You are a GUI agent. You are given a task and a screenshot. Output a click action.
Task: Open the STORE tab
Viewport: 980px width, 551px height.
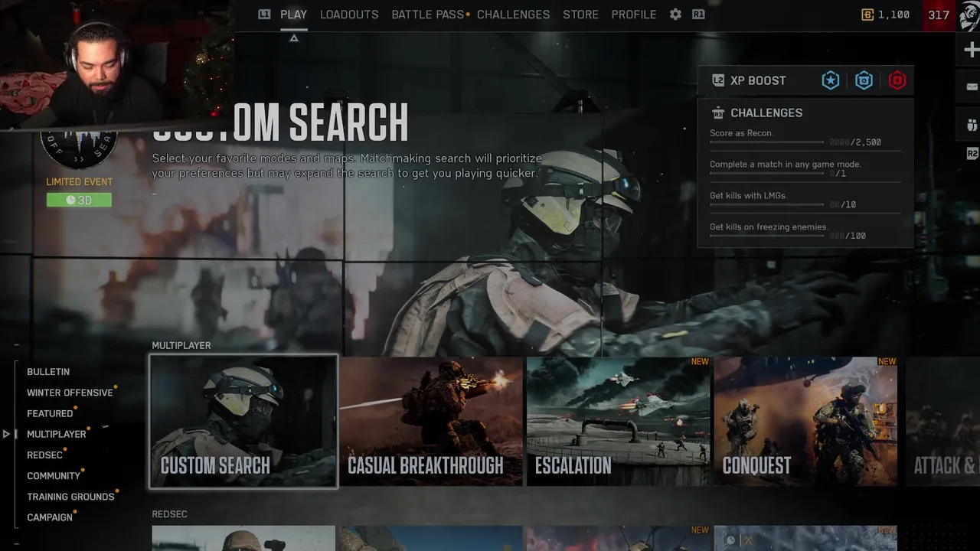coord(580,15)
